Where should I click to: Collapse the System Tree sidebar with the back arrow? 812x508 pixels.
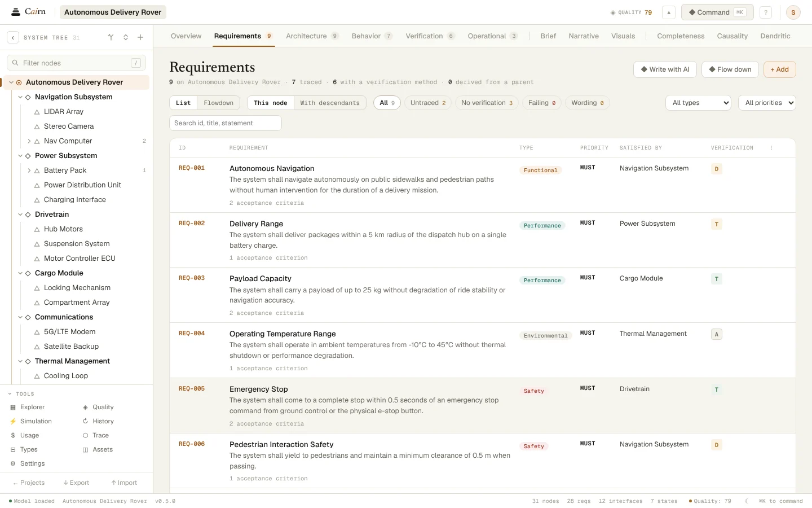(13, 38)
